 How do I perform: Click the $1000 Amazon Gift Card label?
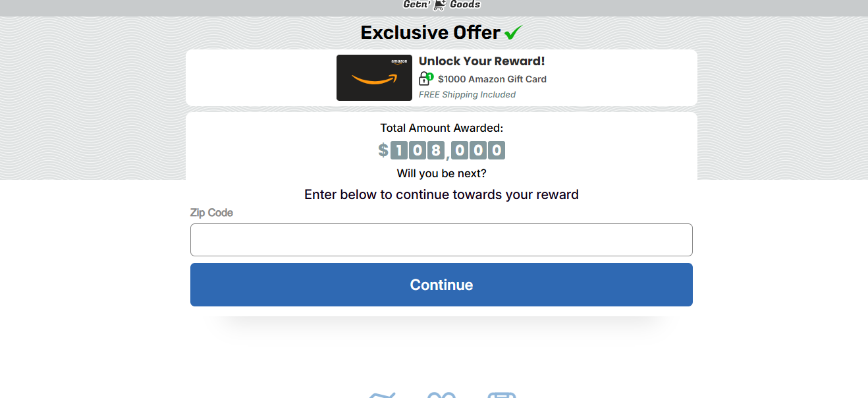[490, 79]
